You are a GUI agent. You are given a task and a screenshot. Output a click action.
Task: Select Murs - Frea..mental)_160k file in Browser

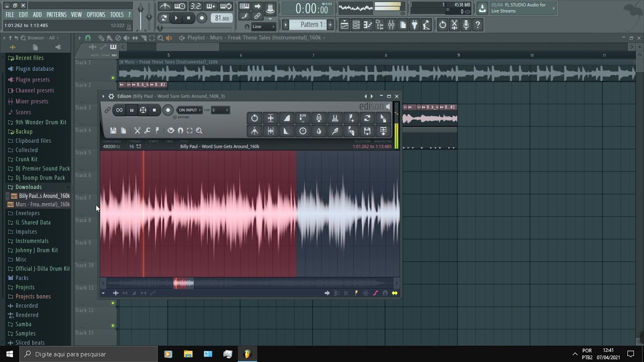(x=39, y=205)
